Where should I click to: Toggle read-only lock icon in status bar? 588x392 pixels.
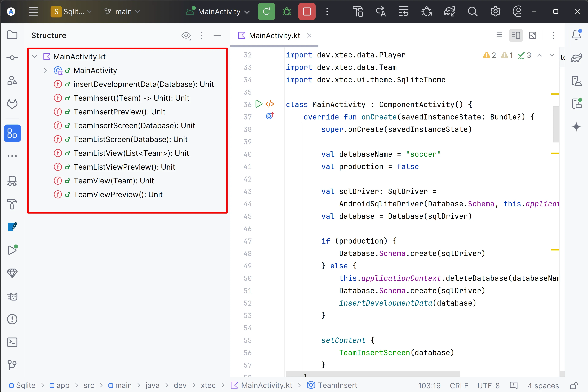574,386
